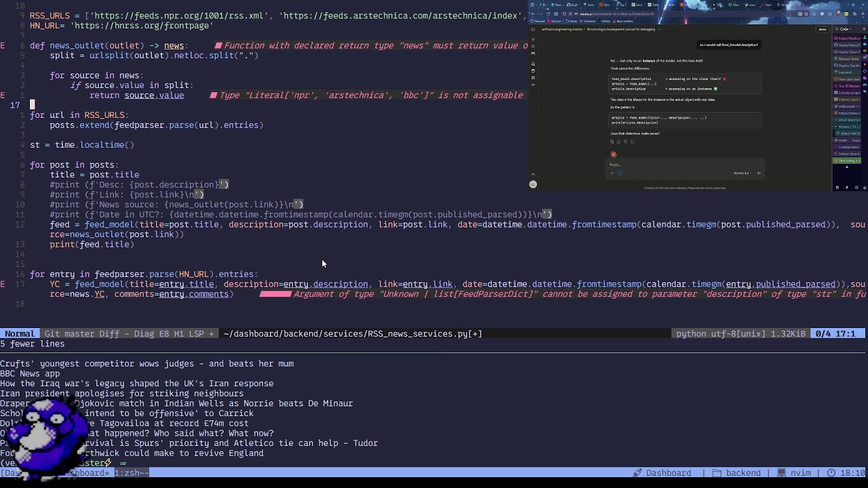Start voice input in Claude reply box
Viewport: 868px width, 488px height.
pyautogui.click(x=759, y=173)
